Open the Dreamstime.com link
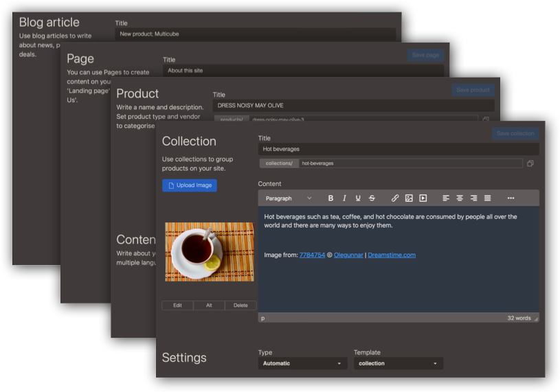The width and height of the screenshot is (560, 392). coord(392,255)
